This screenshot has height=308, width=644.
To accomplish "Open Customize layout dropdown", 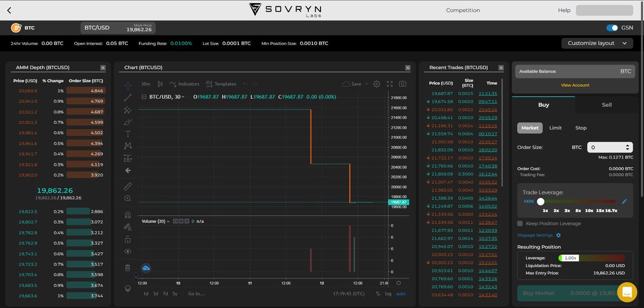I will pyautogui.click(x=597, y=43).
